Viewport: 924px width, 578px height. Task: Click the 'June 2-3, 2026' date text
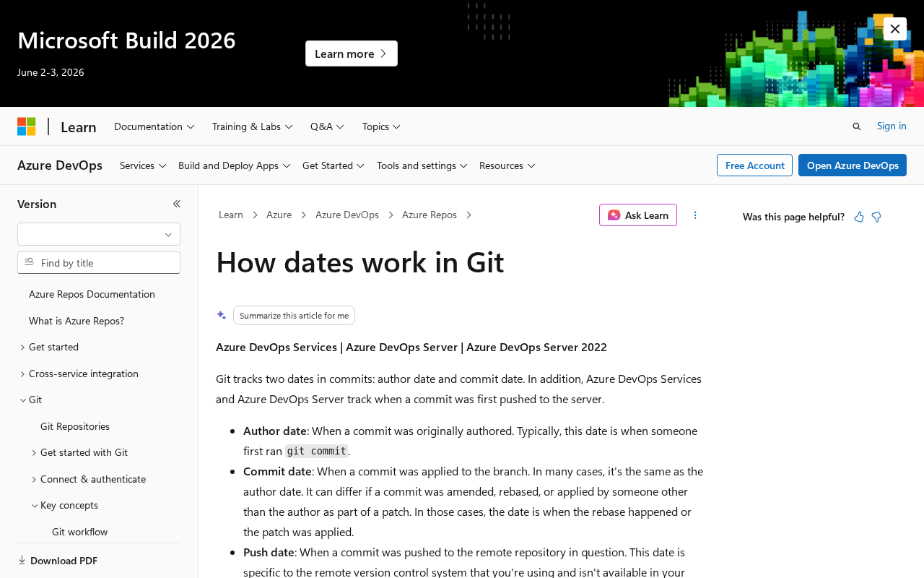click(x=51, y=72)
